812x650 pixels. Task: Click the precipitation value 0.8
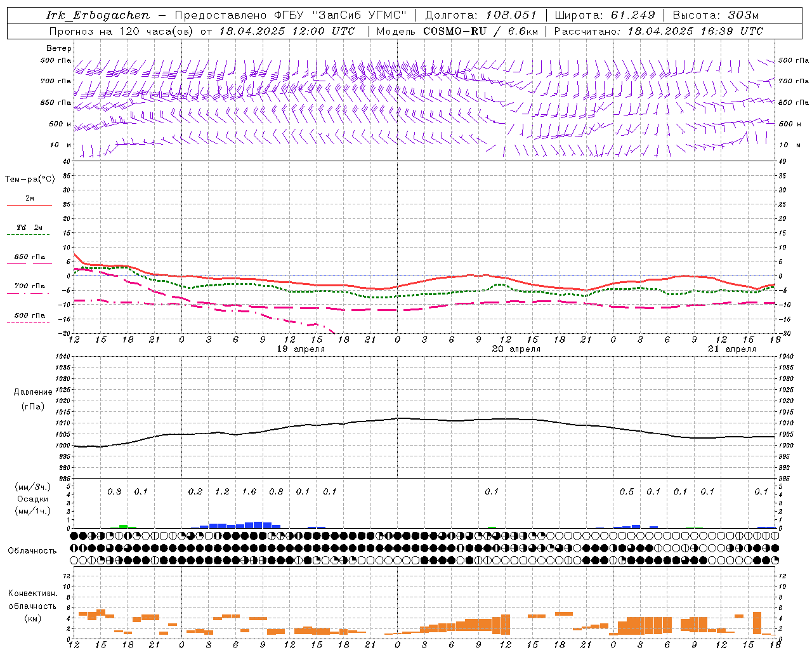point(276,491)
